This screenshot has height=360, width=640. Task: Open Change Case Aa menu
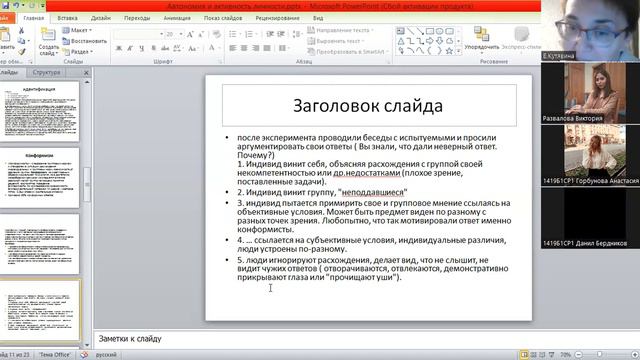click(x=192, y=48)
